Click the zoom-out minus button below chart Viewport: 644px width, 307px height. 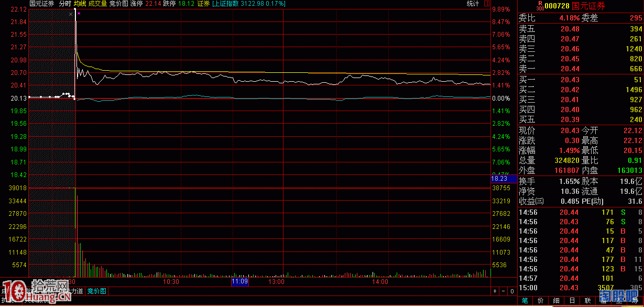[504, 291]
